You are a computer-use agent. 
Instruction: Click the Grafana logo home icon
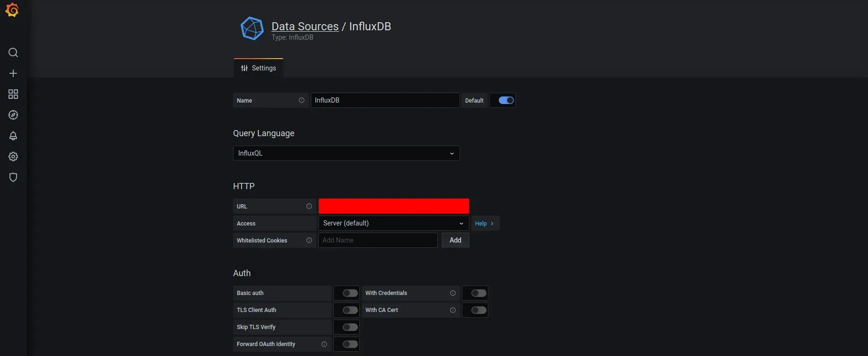click(x=12, y=10)
